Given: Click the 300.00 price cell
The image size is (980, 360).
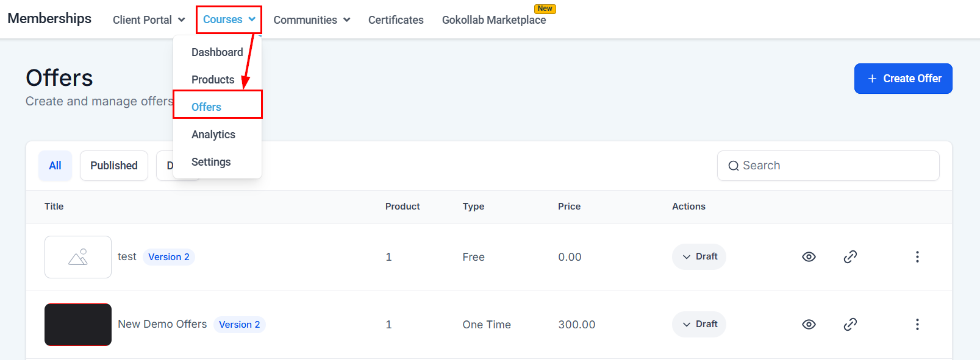Looking at the screenshot, I should click(577, 325).
